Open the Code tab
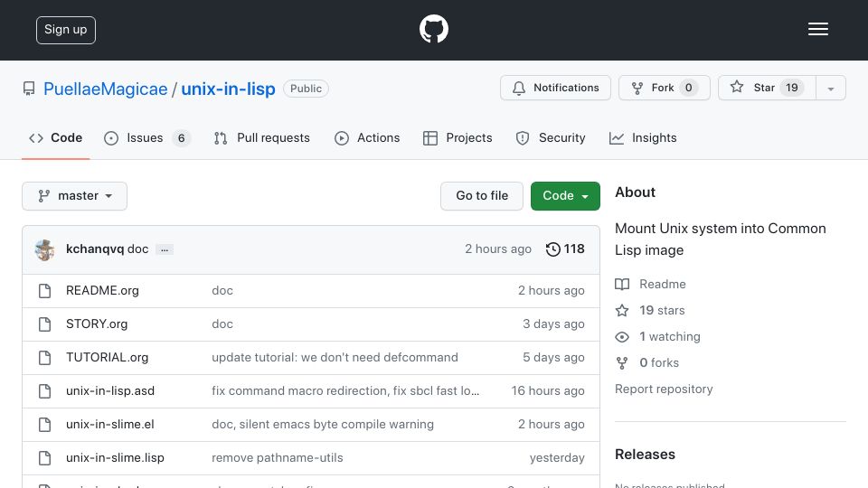This screenshot has width=868, height=488. (x=55, y=137)
